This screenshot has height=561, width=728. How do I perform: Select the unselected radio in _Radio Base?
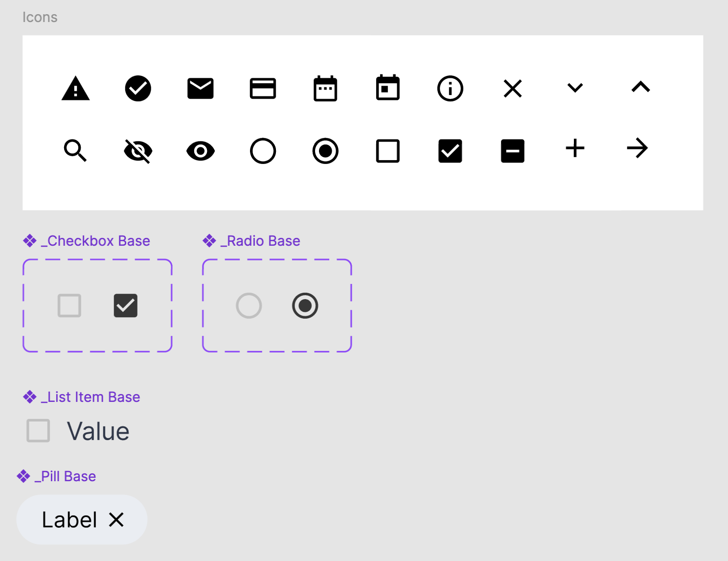(249, 305)
